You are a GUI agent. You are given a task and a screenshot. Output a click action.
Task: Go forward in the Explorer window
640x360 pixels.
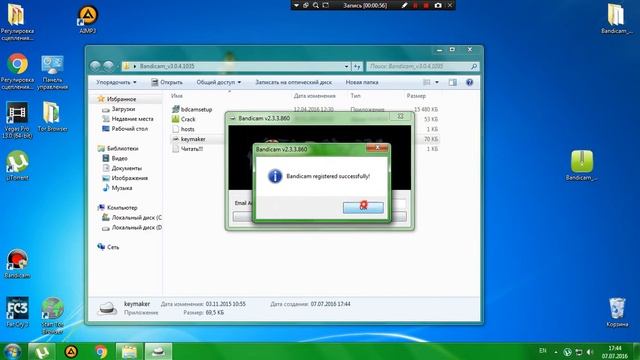tap(109, 66)
